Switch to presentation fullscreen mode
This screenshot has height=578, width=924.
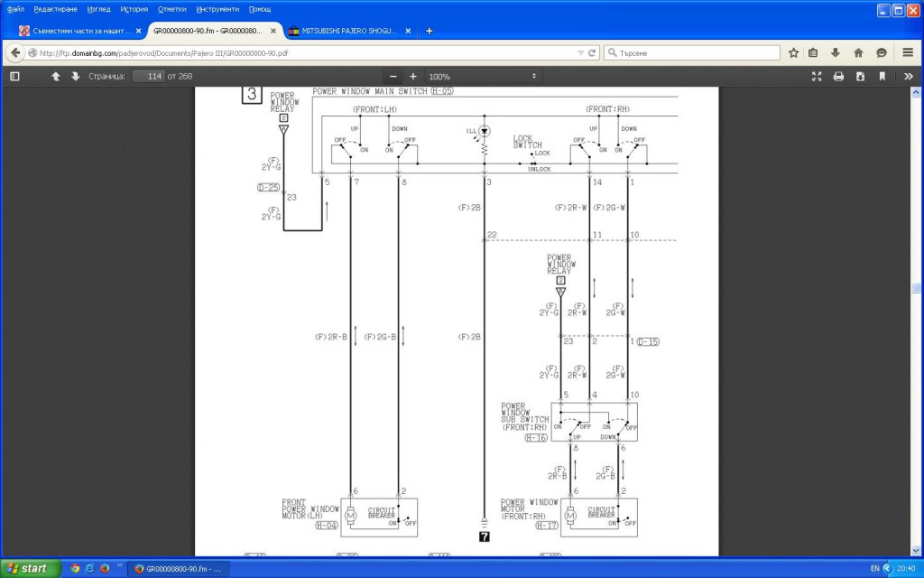(x=816, y=76)
